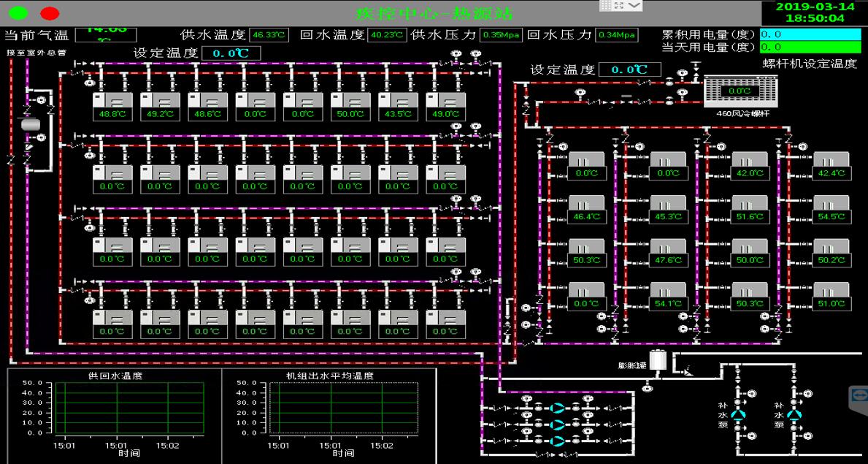Image resolution: width=868 pixels, height=464 pixels.
Task: Select the middle circulation pump of three
Action: coord(558,425)
